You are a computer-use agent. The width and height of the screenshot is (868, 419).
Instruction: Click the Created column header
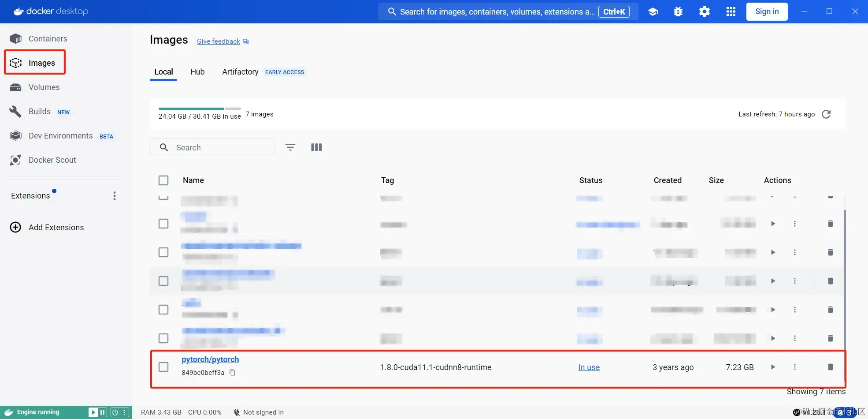point(668,180)
